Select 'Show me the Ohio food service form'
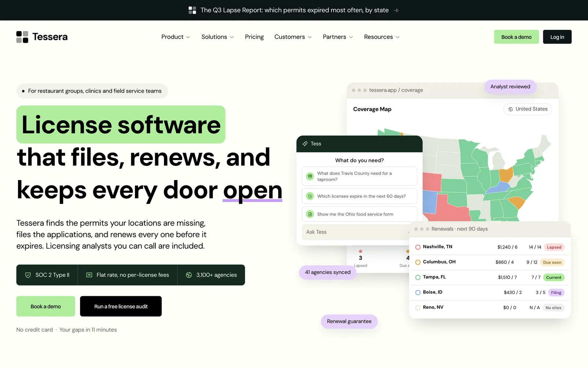The width and height of the screenshot is (588, 368). point(359,214)
